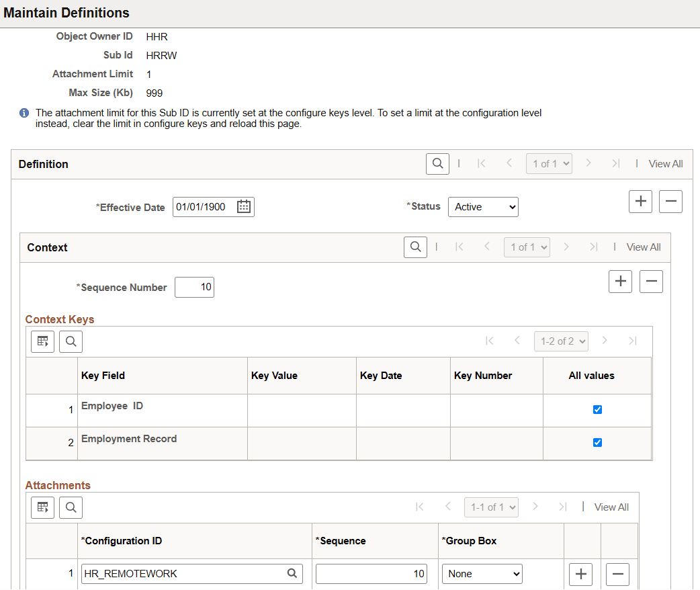700x590 pixels.
Task: Toggle All values for Employee ID
Action: pyautogui.click(x=597, y=409)
